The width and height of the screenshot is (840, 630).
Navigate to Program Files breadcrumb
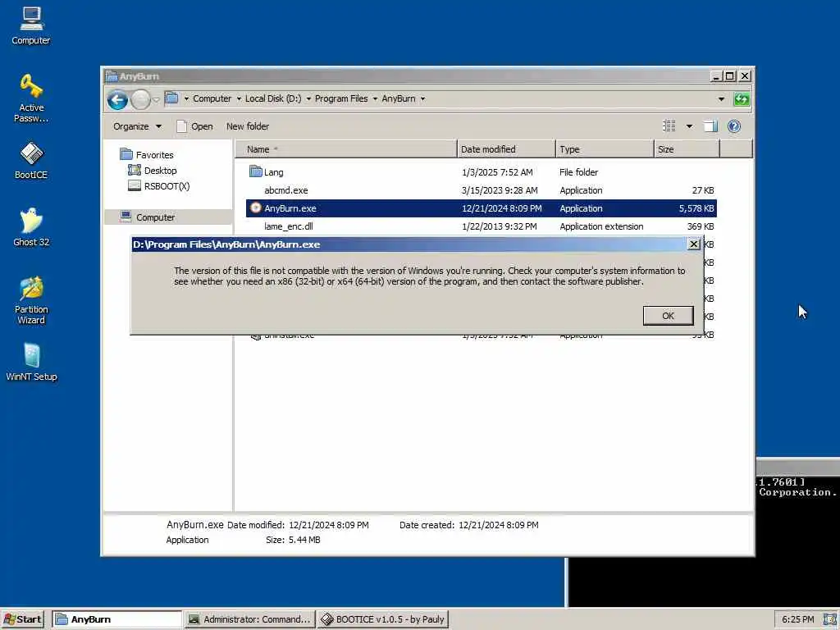coord(341,98)
